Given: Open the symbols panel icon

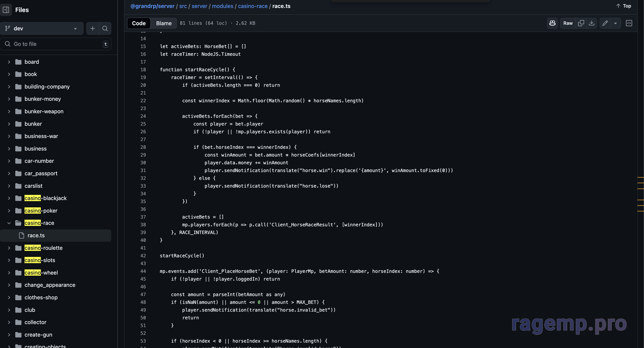Looking at the screenshot, I should (629, 23).
